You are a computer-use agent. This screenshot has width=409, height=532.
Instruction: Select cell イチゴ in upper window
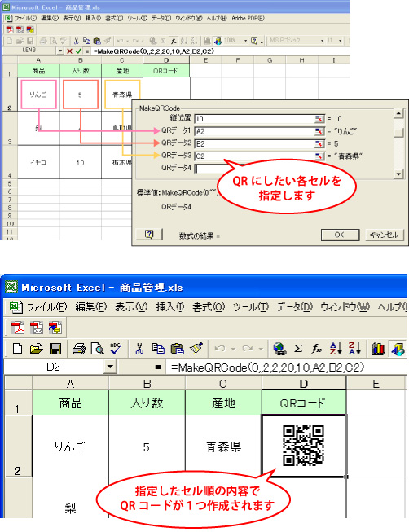(38, 162)
